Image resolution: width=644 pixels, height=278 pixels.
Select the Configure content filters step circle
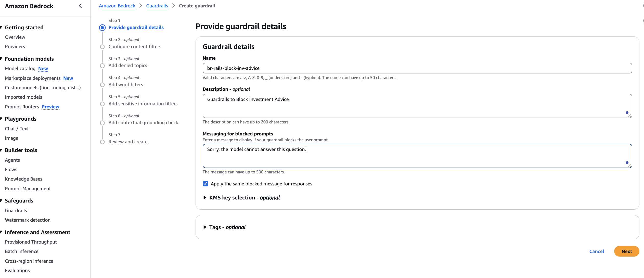(102, 47)
